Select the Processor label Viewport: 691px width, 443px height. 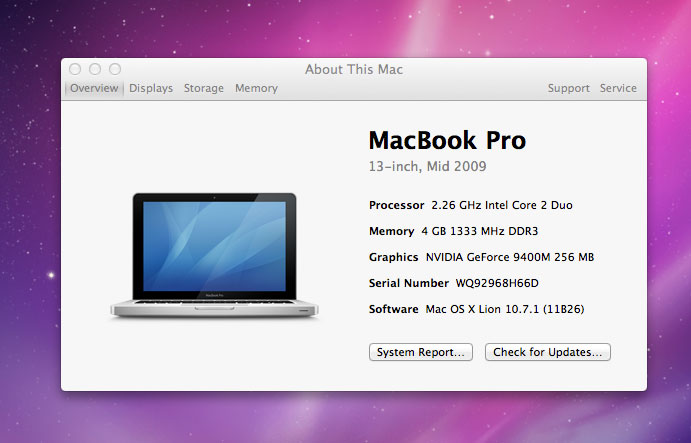coord(397,205)
